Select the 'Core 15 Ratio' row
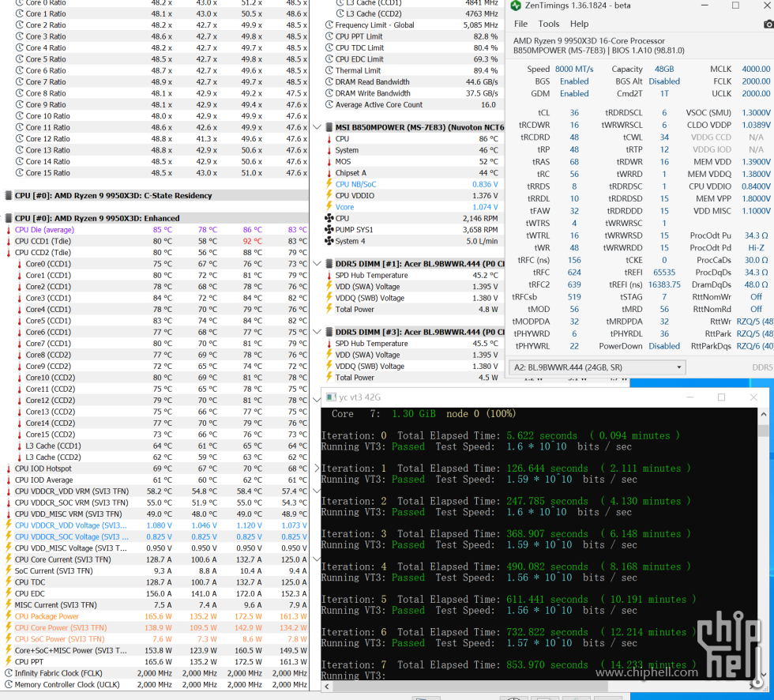Viewport: 774px width, 700px height. (x=156, y=173)
